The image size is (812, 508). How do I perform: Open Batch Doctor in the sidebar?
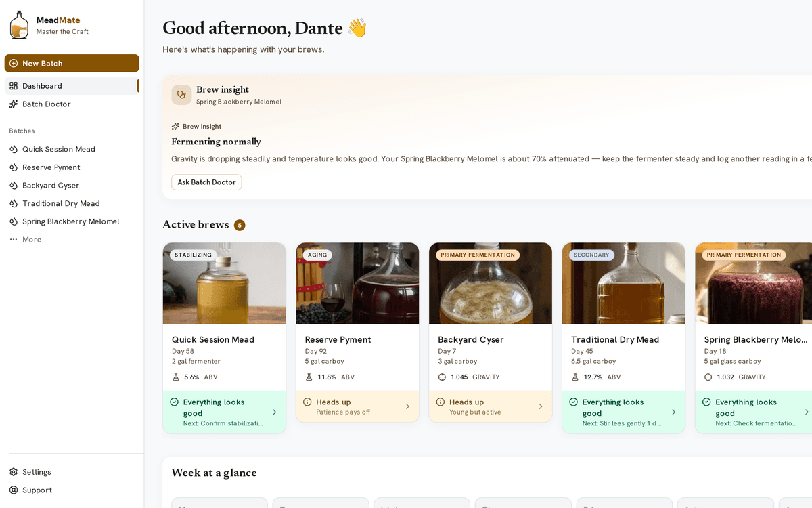click(72, 104)
